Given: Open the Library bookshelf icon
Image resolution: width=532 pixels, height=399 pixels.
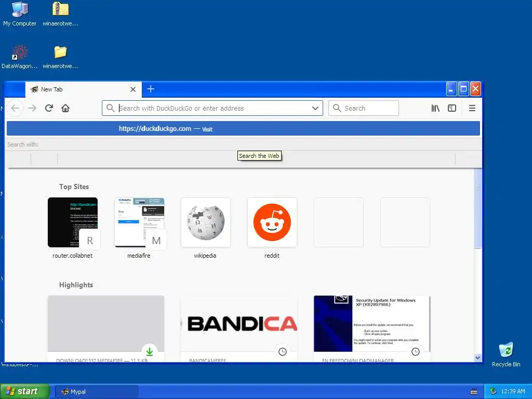Looking at the screenshot, I should click(435, 108).
